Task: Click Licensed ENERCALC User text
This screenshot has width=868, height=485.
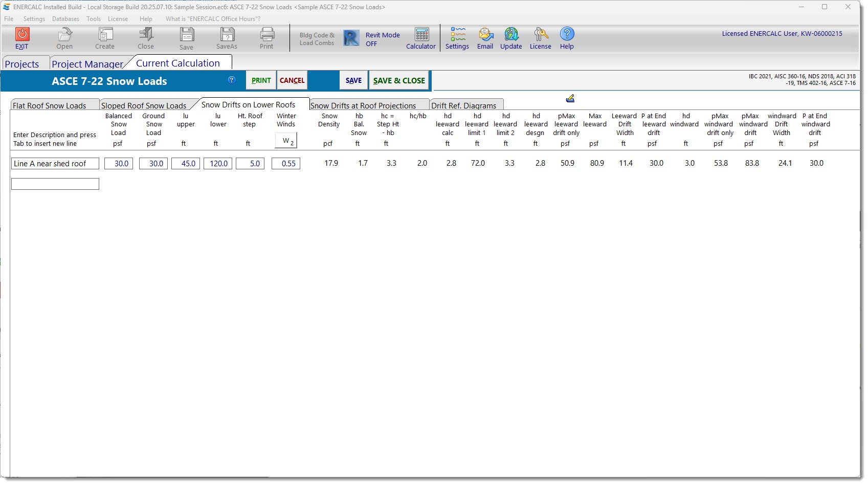Action: [x=782, y=34]
